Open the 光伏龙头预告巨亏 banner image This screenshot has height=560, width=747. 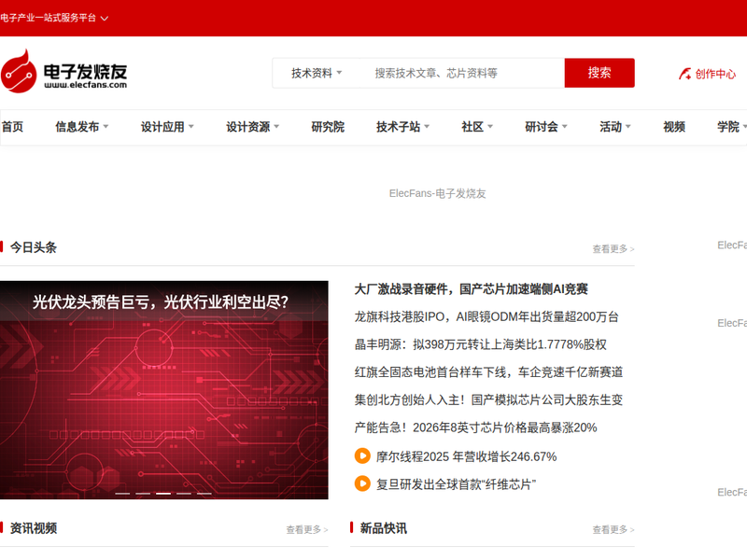pyautogui.click(x=163, y=392)
